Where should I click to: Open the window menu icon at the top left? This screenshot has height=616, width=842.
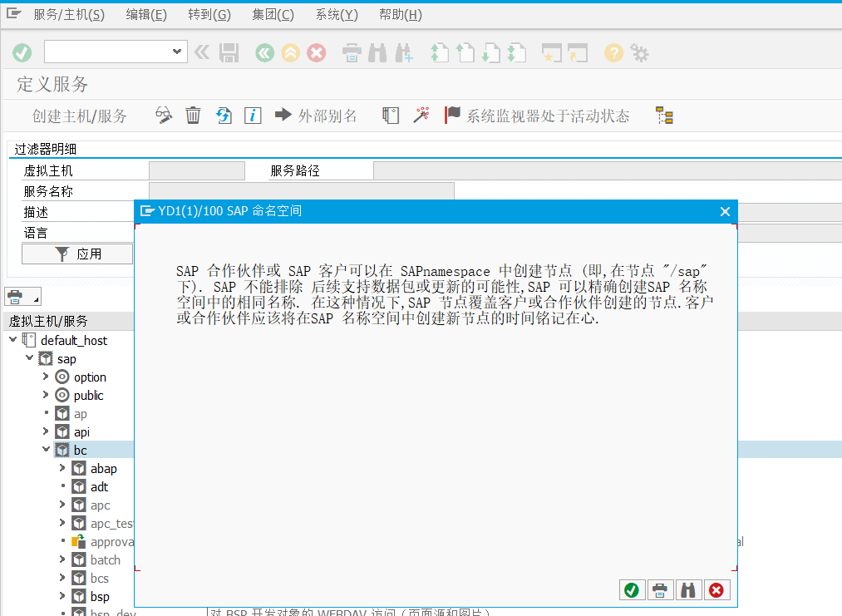coord(13,13)
